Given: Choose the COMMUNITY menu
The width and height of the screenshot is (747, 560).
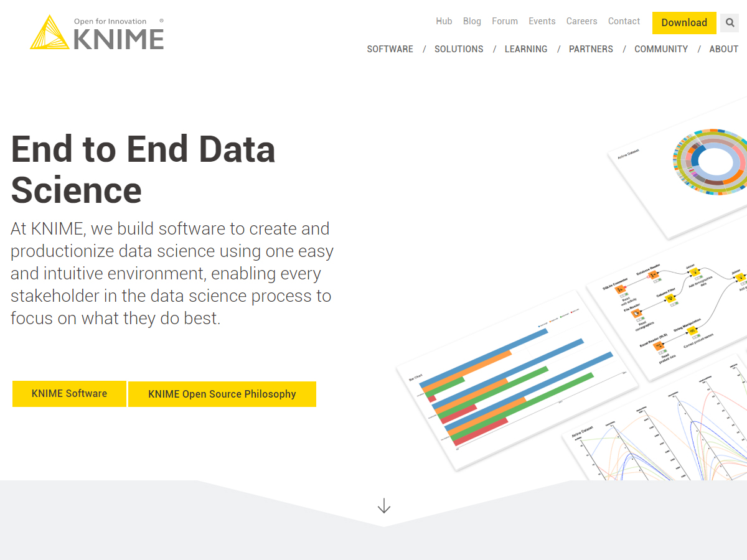Looking at the screenshot, I should [x=660, y=49].
